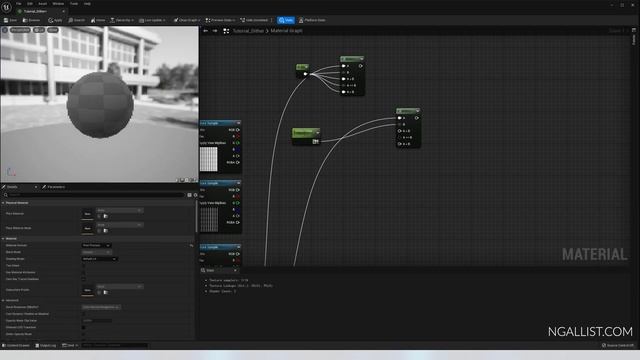The width and height of the screenshot is (640, 360).
Task: Toggle the Dither Opacity Mask checkbox
Action: tap(84, 334)
